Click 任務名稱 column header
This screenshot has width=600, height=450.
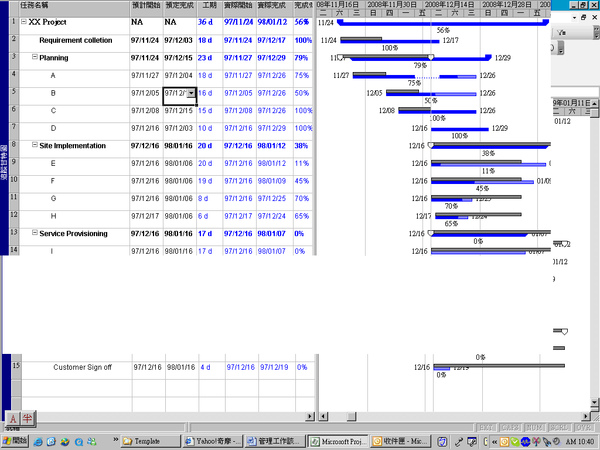[x=74, y=8]
